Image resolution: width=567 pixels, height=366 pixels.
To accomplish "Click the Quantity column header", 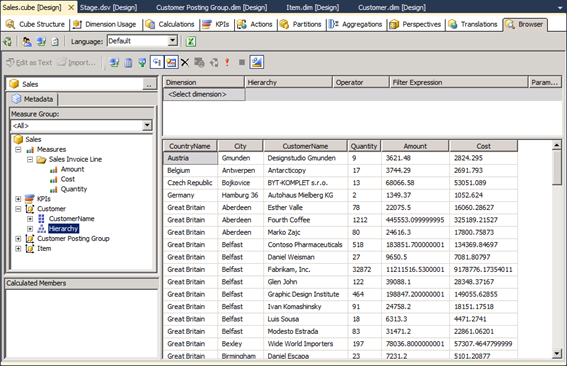I will point(364,146).
